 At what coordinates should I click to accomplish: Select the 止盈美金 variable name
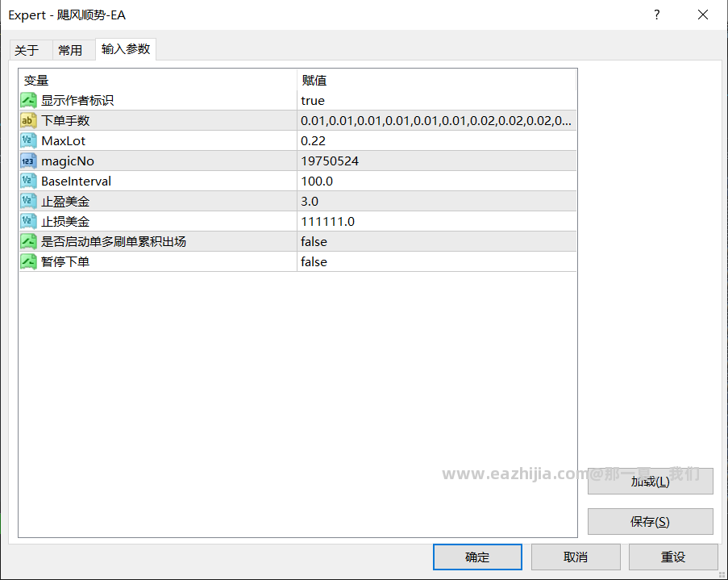pyautogui.click(x=65, y=201)
